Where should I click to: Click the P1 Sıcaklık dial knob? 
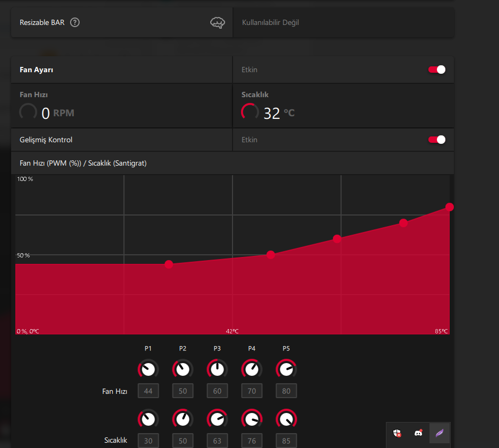148,419
